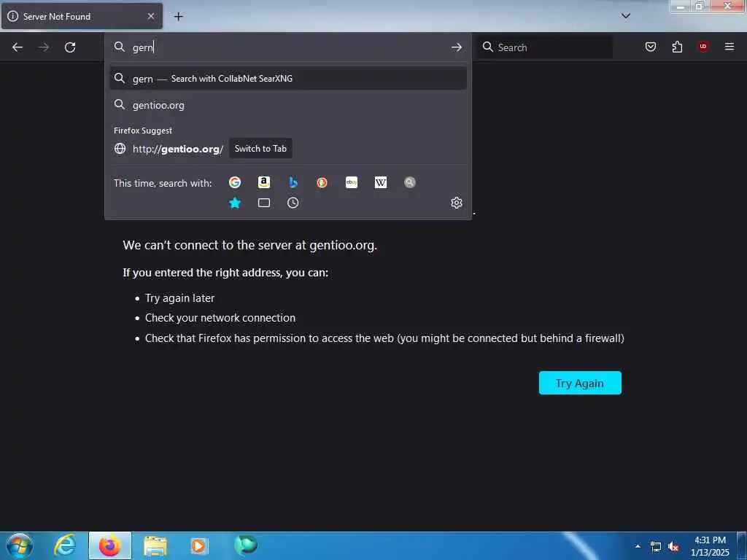
Task: Click the Firefox Suggest label
Action: (143, 131)
